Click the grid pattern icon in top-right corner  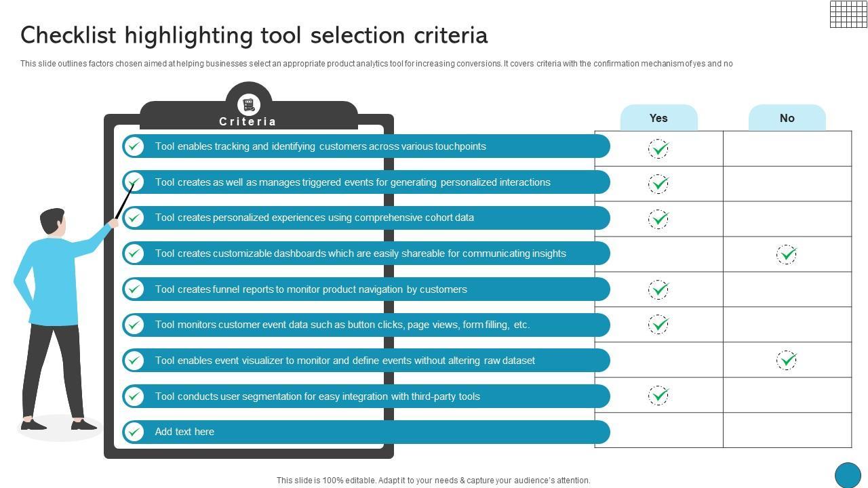[848, 14]
